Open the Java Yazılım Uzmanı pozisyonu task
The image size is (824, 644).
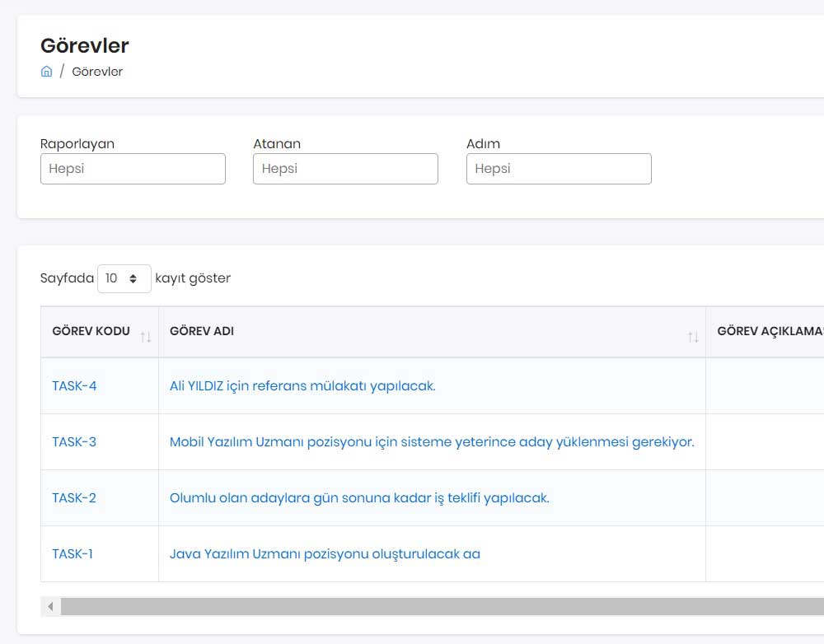coord(325,554)
